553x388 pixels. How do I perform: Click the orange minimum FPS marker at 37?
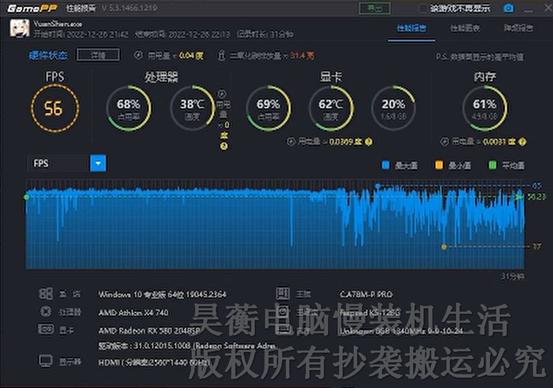click(x=444, y=247)
